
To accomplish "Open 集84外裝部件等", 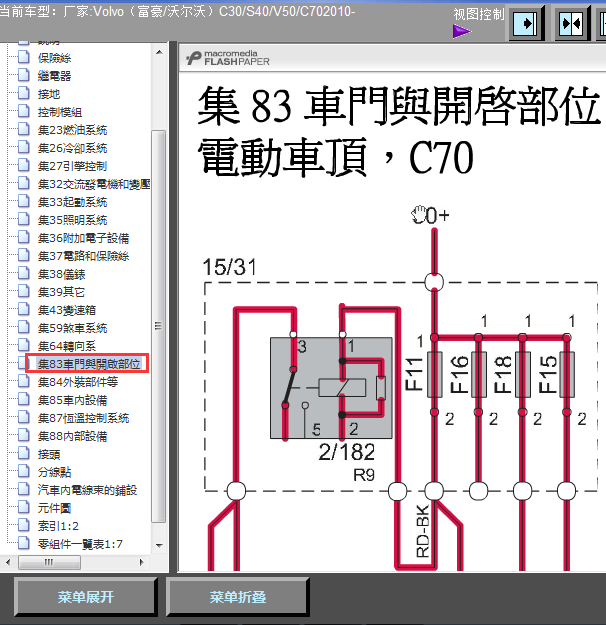I will pos(78,382).
